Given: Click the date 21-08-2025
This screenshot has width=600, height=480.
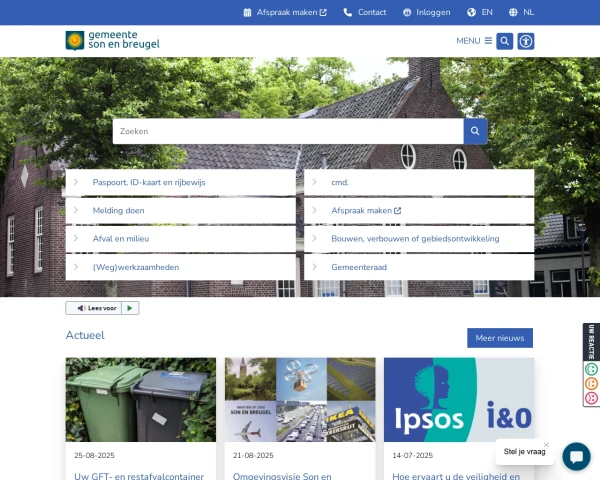Looking at the screenshot, I should click(253, 456).
